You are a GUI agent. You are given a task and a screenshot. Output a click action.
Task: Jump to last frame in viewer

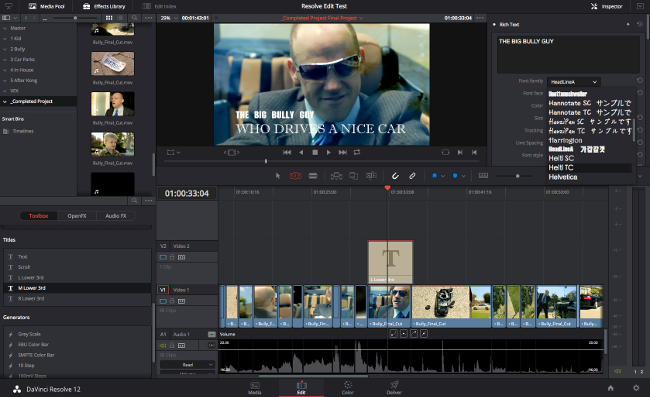pos(342,153)
